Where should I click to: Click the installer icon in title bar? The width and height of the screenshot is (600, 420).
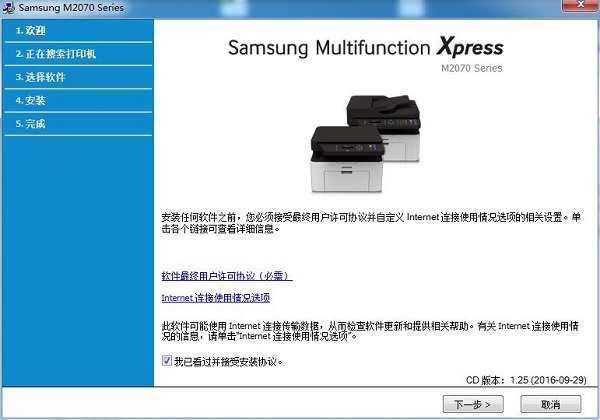click(8, 8)
